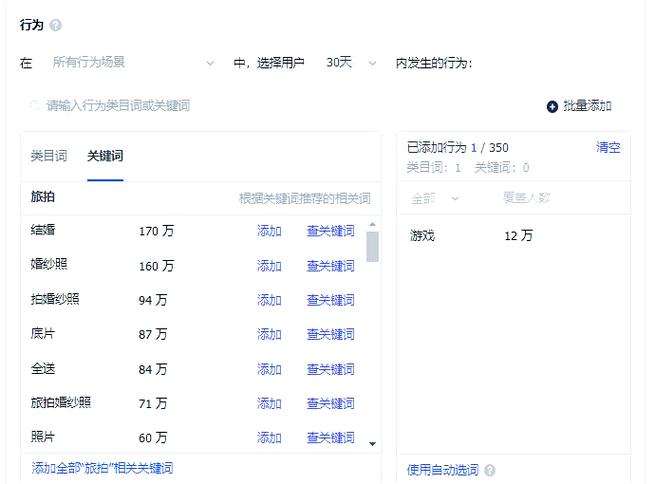Click the 全送 keyword name
Screen dimensions: 655x484
pyautogui.click(x=43, y=368)
